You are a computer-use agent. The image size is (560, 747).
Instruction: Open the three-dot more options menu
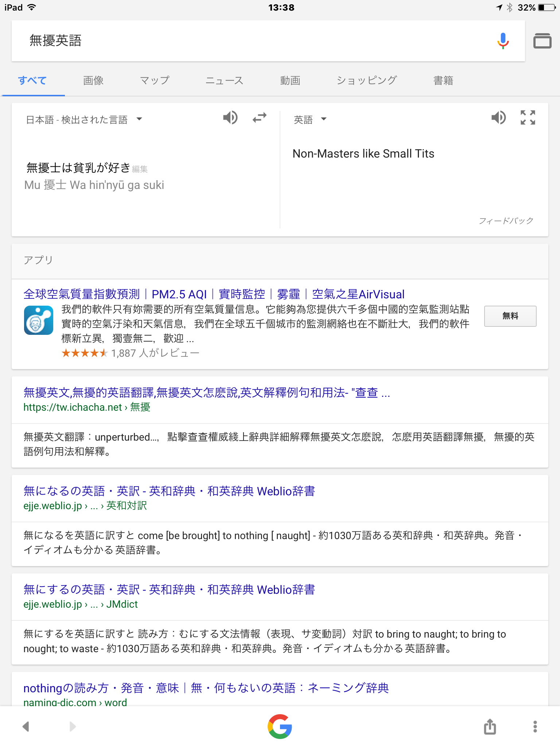(535, 726)
